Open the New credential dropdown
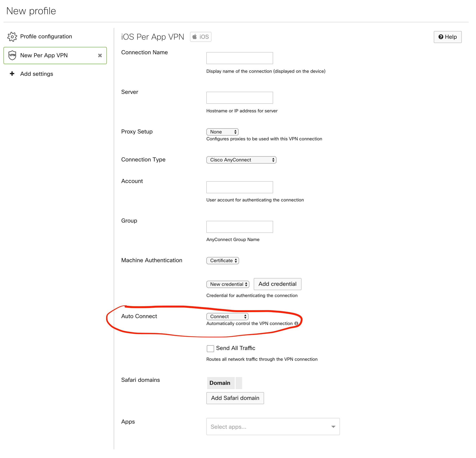Screen dimensions: 476x458 click(228, 284)
